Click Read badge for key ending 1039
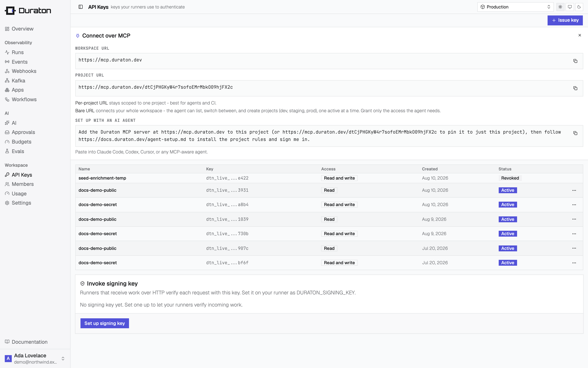Screen dimensions: 588x368 point(329,219)
